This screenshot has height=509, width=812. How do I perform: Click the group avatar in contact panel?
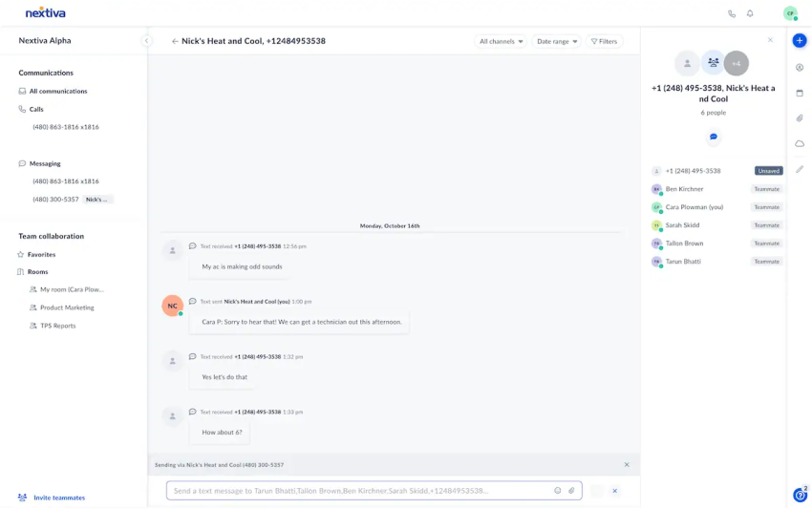[713, 63]
